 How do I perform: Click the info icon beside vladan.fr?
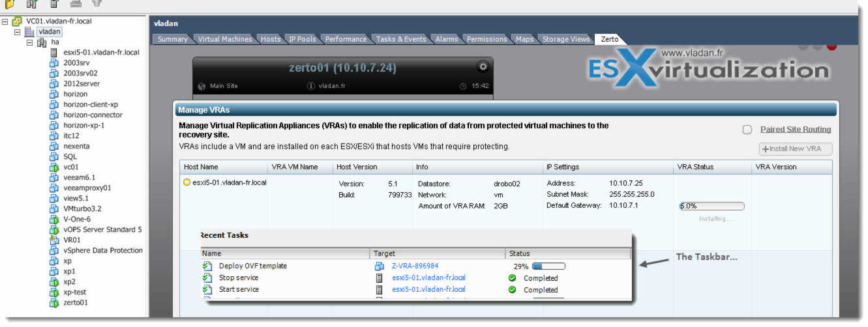[311, 86]
